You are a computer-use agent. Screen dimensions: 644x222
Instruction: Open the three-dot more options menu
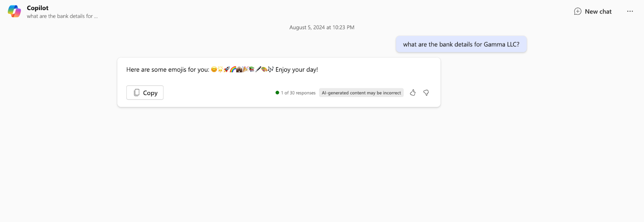pos(630,11)
